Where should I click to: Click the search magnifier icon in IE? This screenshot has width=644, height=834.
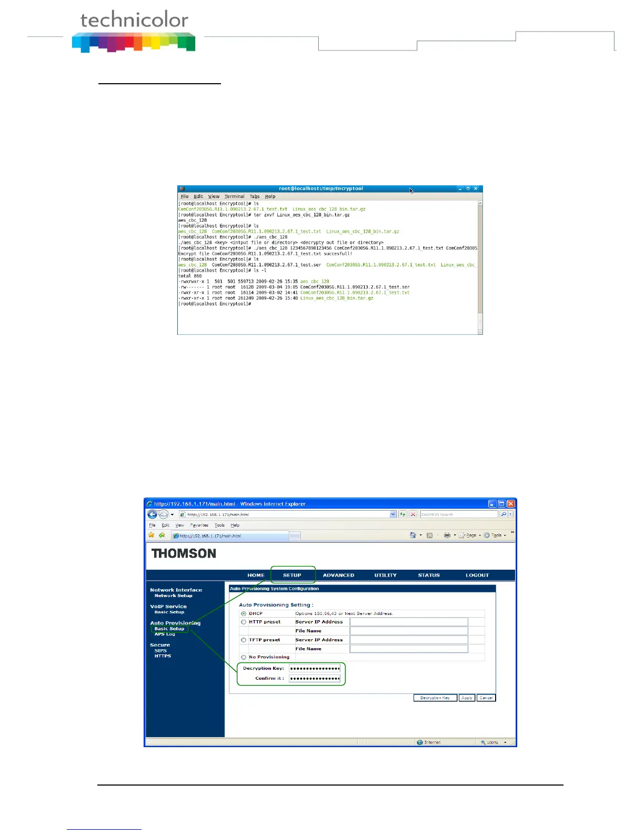coord(503,514)
